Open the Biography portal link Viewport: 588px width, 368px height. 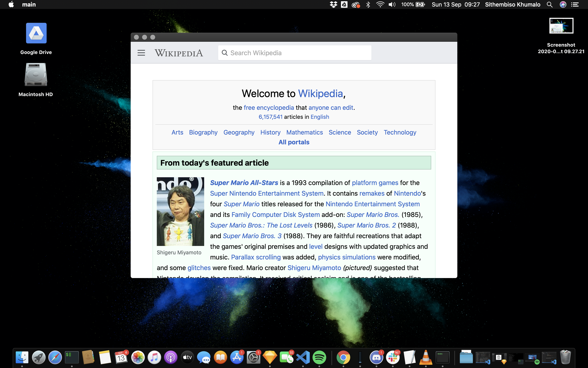203,132
